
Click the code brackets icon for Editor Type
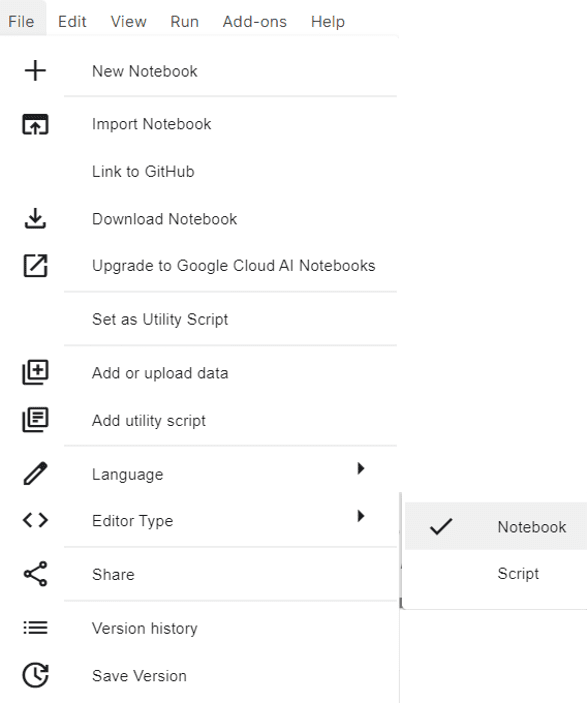35,520
